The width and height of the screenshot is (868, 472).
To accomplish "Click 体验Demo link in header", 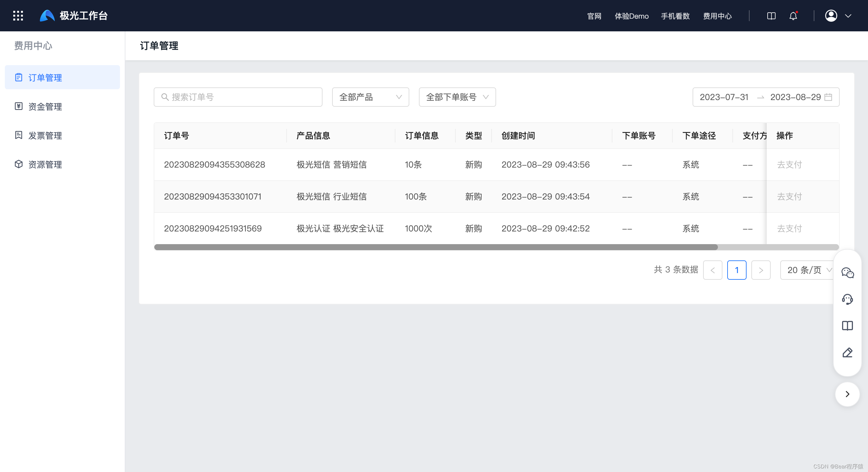I will coord(631,16).
